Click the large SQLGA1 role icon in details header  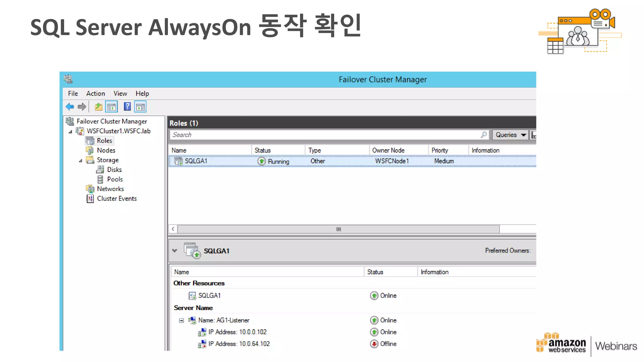pos(192,250)
